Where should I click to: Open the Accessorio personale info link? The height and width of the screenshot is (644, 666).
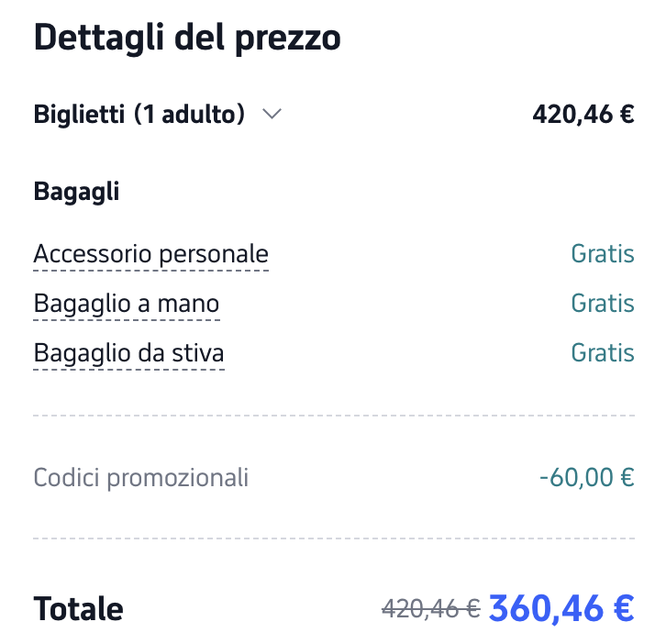point(150,254)
